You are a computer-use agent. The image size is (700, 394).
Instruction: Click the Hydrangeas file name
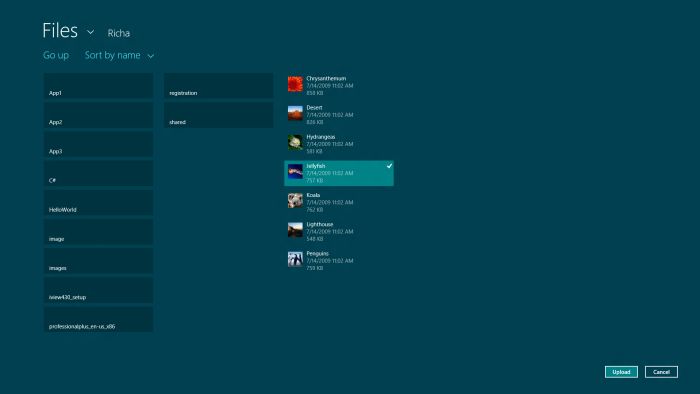[321, 137]
